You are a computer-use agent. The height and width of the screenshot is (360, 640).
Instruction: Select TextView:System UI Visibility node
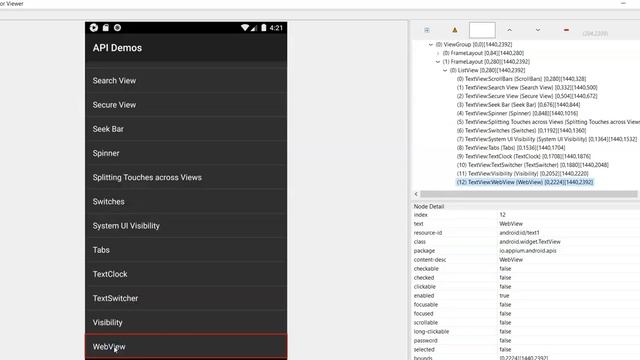pos(547,139)
